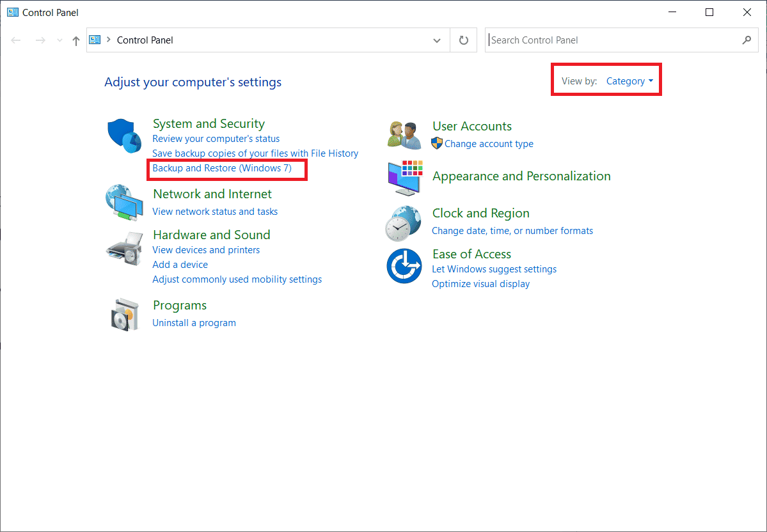Click the breadcrumb chevron before Control Panel

109,40
